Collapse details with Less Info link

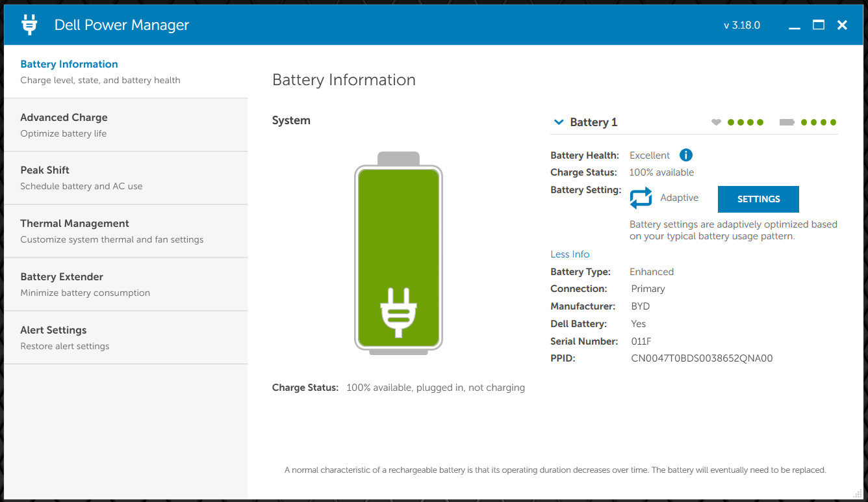[570, 254]
